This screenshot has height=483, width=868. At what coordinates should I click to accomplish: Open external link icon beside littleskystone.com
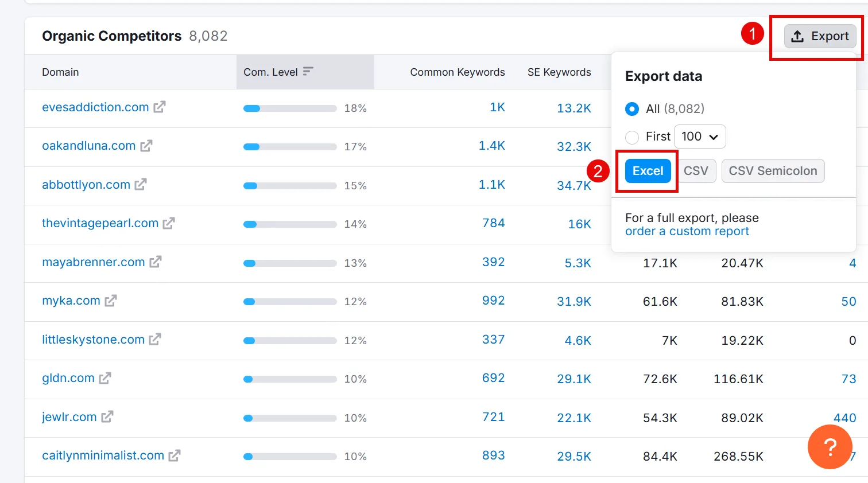tap(155, 339)
